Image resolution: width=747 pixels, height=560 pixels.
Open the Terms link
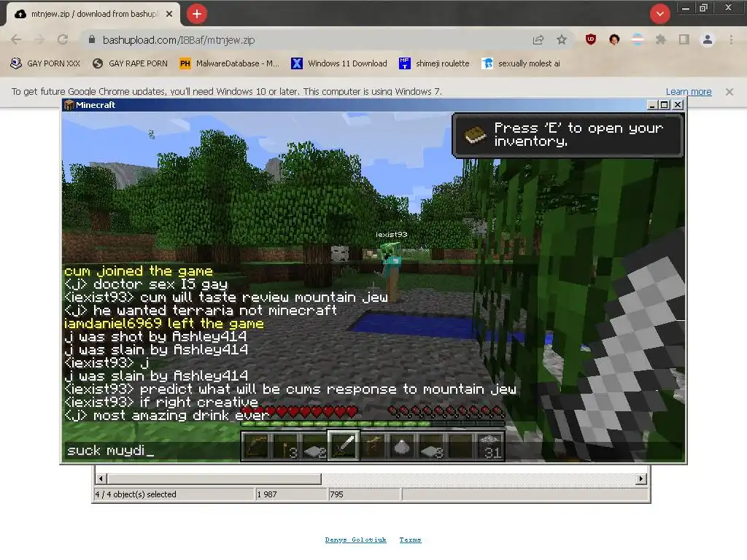click(410, 540)
